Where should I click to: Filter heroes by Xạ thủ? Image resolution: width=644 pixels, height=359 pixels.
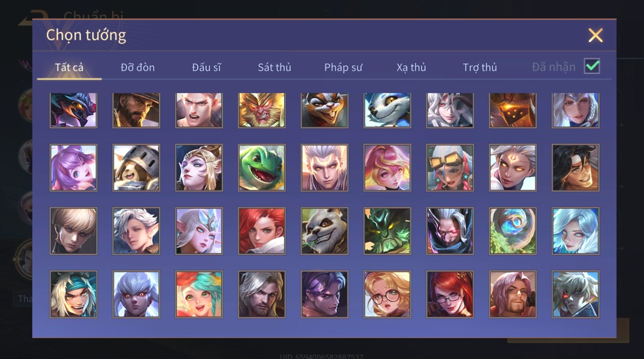(x=411, y=67)
